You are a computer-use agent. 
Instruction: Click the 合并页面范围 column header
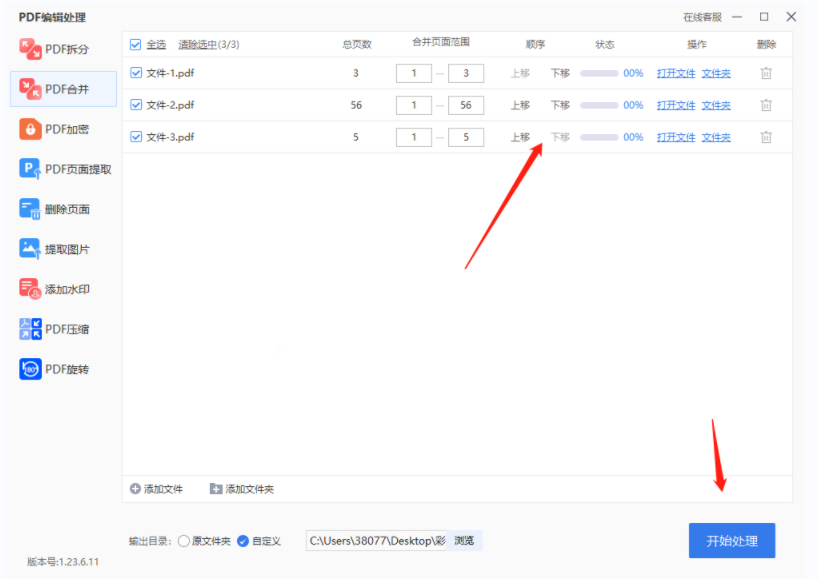point(441,42)
